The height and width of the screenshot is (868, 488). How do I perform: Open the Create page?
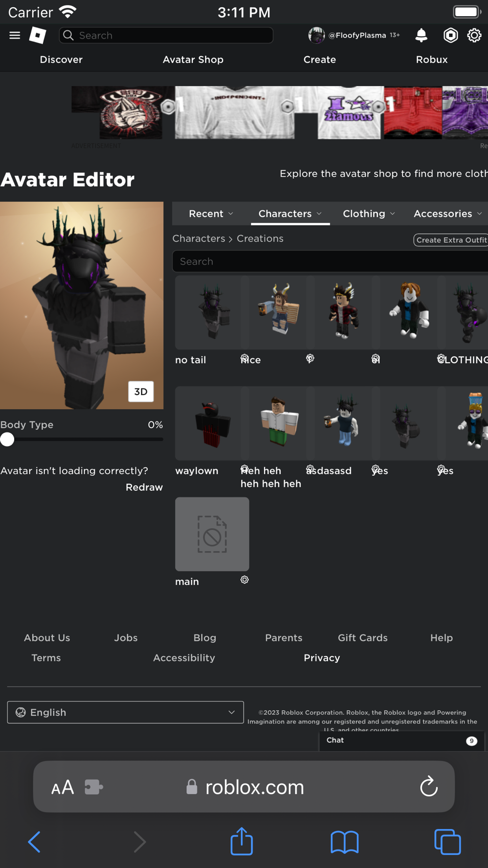tap(320, 60)
